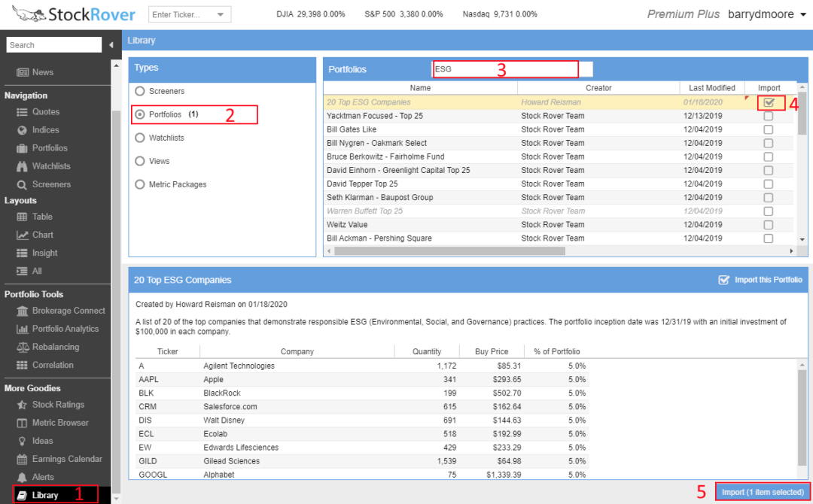The image size is (813, 504).
Task: Click the Apple company row
Action: click(362, 380)
